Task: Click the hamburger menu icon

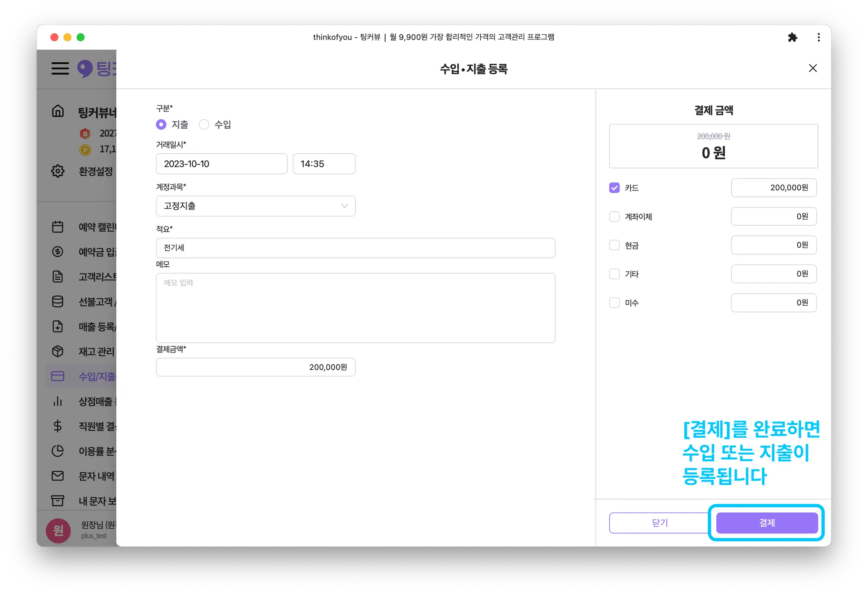Action: [x=60, y=68]
